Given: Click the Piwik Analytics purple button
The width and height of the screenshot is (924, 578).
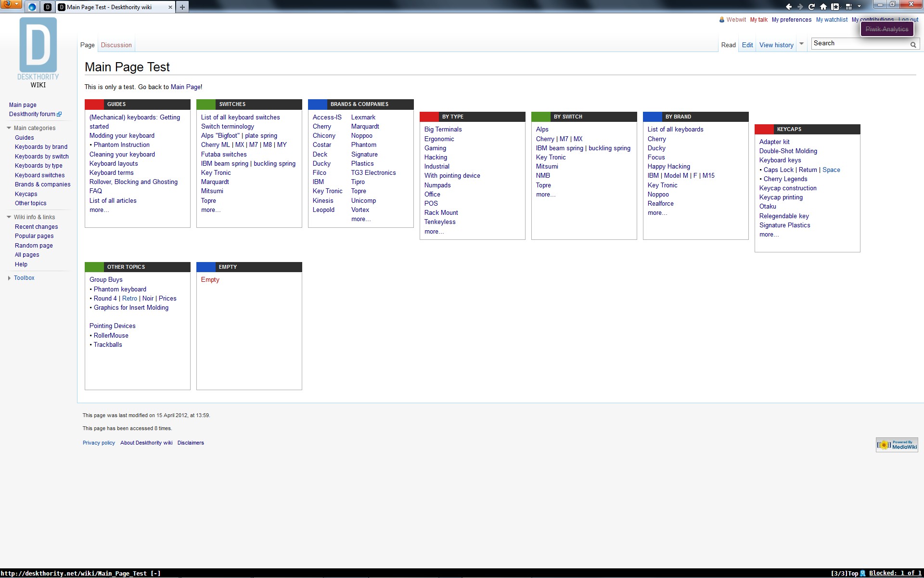Looking at the screenshot, I should pyautogui.click(x=886, y=29).
